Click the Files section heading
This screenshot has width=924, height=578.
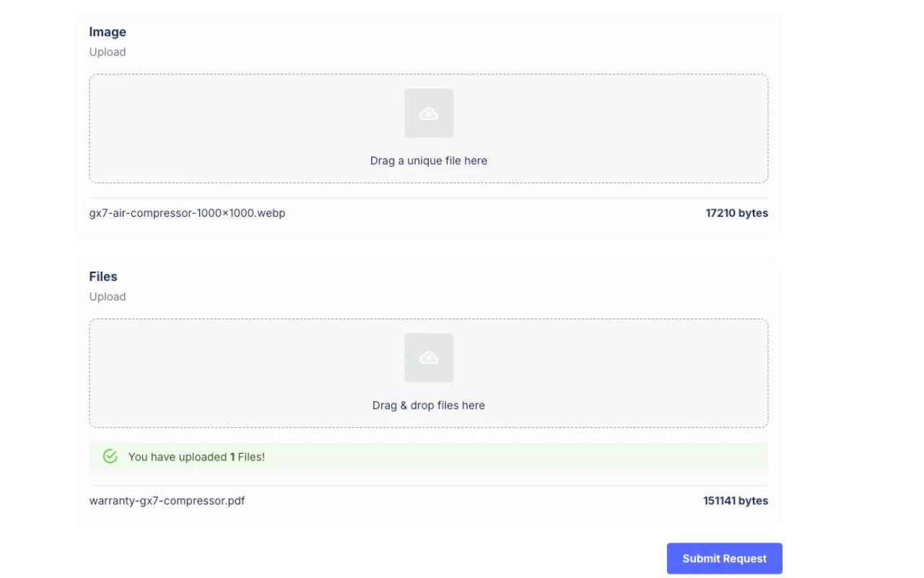103,277
